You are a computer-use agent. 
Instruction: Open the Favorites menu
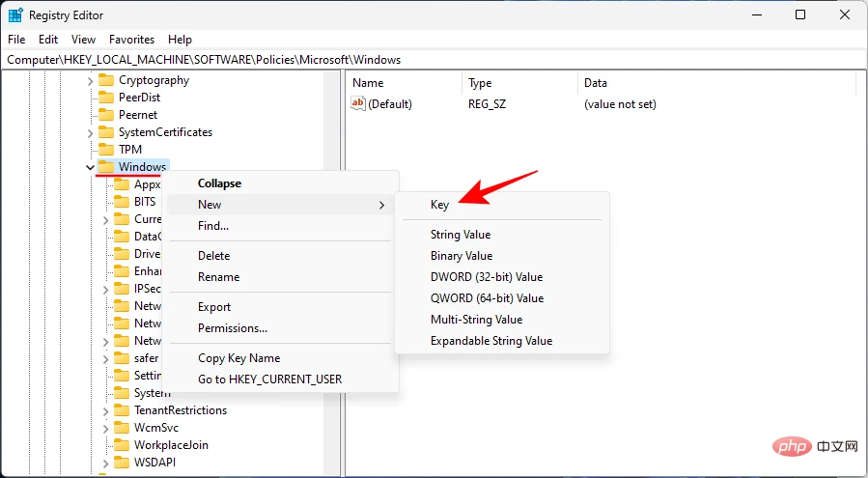(x=131, y=40)
